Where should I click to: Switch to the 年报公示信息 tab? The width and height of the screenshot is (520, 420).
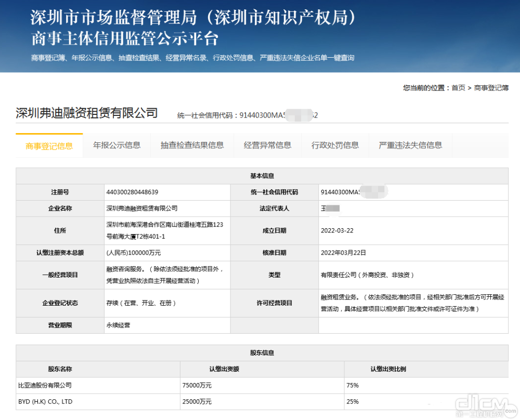116,145
